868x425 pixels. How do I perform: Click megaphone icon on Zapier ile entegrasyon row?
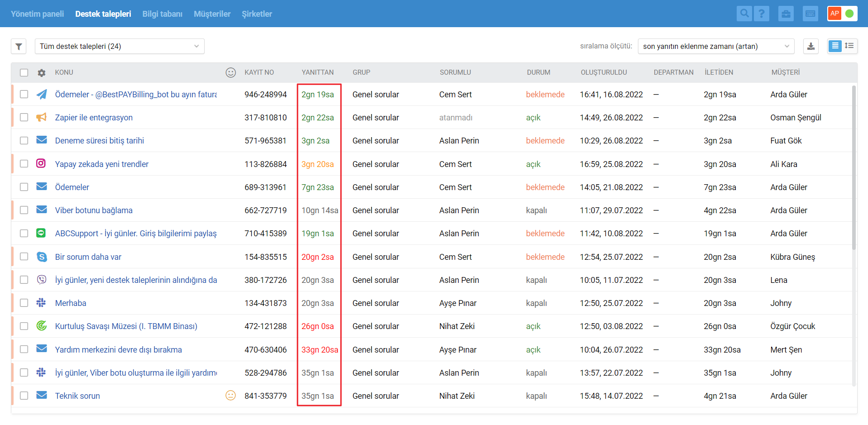[42, 117]
